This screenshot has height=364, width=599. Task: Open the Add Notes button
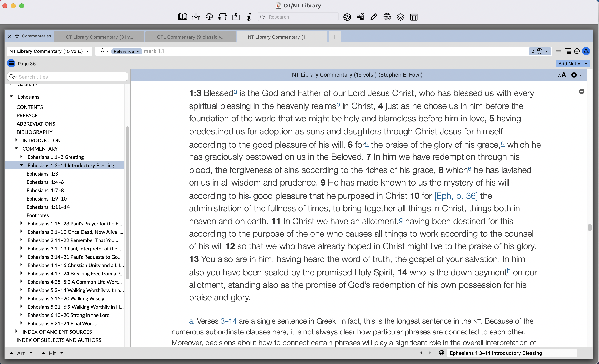[x=573, y=64]
